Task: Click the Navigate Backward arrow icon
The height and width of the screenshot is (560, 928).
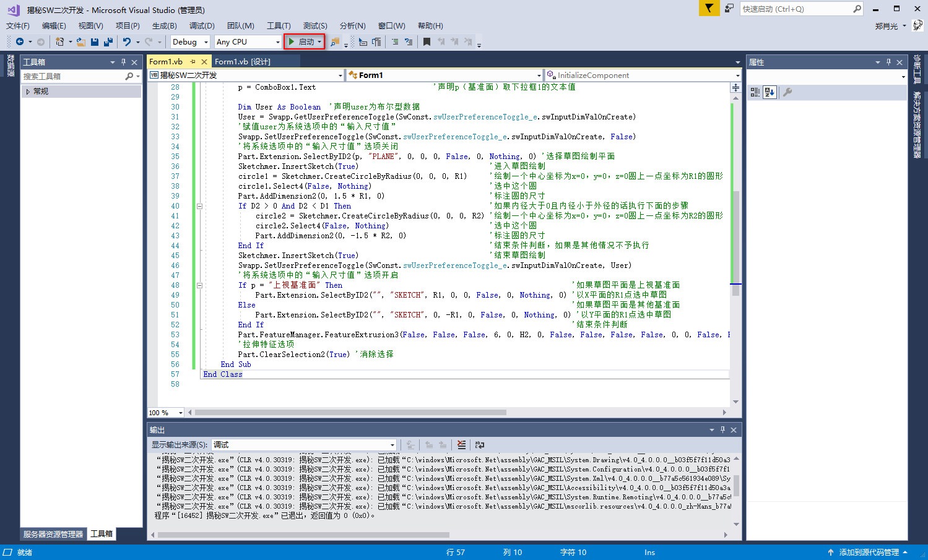Action: [x=20, y=42]
